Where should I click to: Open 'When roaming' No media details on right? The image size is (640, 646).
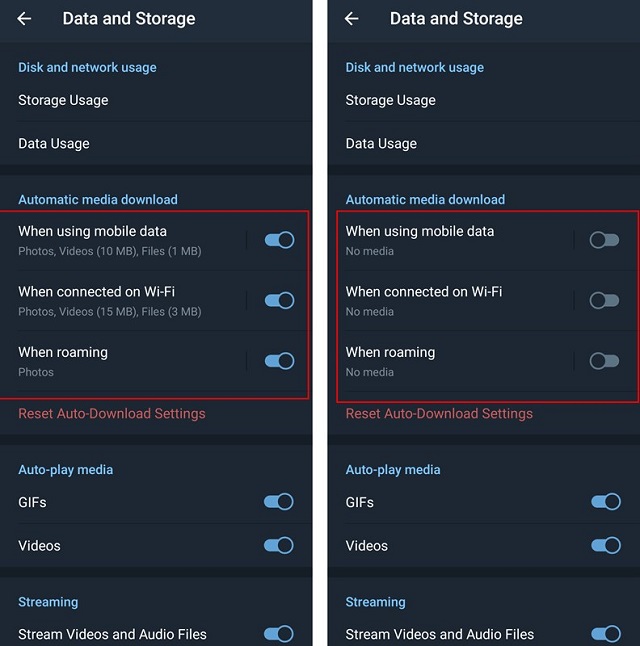tap(450, 361)
